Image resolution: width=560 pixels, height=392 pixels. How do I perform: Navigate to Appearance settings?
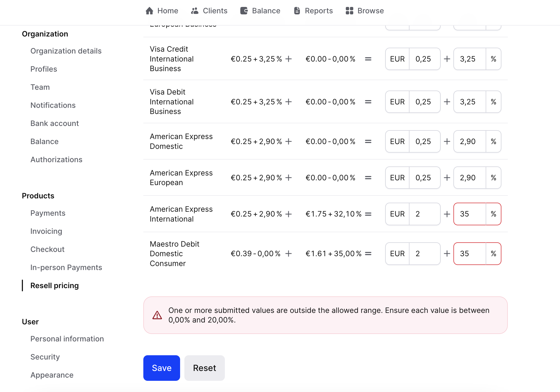click(x=52, y=375)
